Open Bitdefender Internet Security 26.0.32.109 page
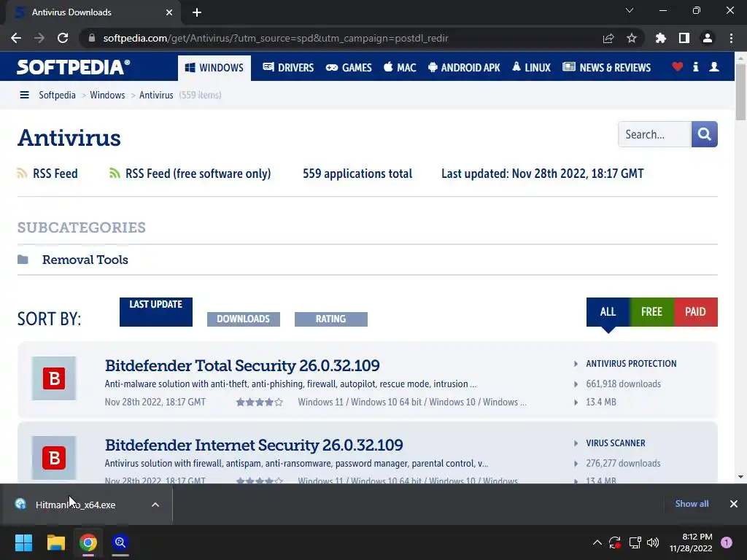Screen dimensions: 747x560 pyautogui.click(x=254, y=446)
